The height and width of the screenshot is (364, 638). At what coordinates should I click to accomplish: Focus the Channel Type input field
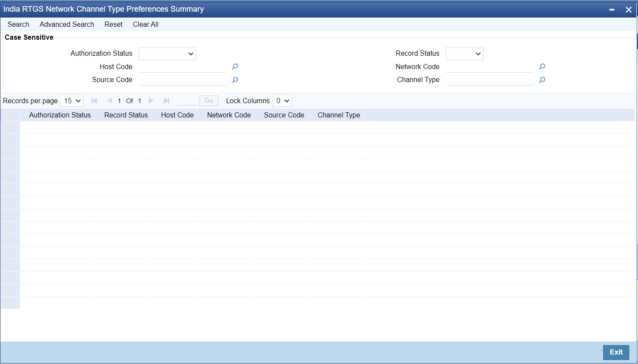point(489,80)
